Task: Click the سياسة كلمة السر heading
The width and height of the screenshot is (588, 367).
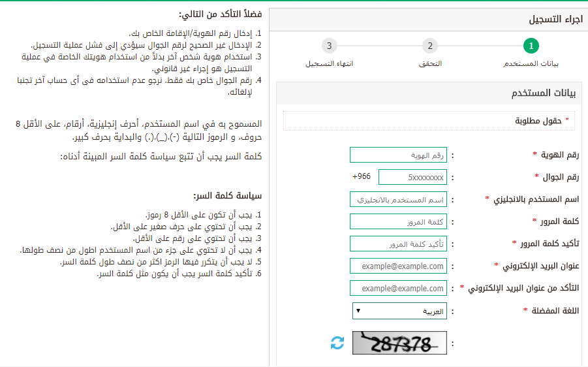Action: (x=228, y=195)
